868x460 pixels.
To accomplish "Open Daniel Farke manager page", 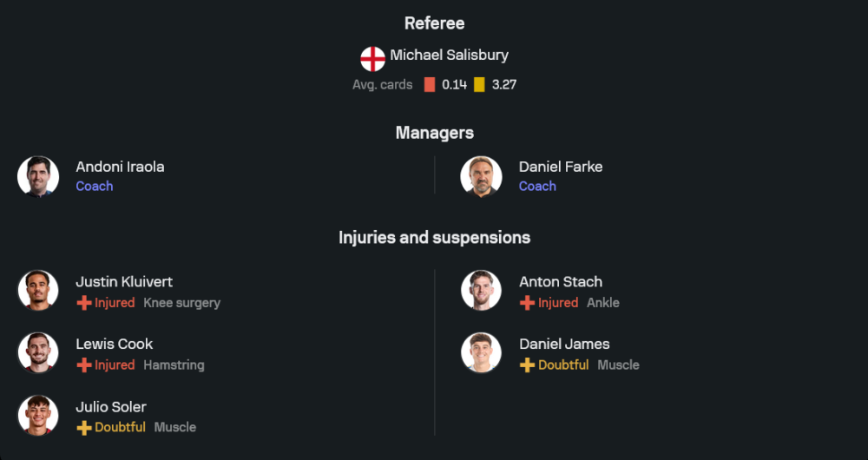I will pyautogui.click(x=560, y=167).
